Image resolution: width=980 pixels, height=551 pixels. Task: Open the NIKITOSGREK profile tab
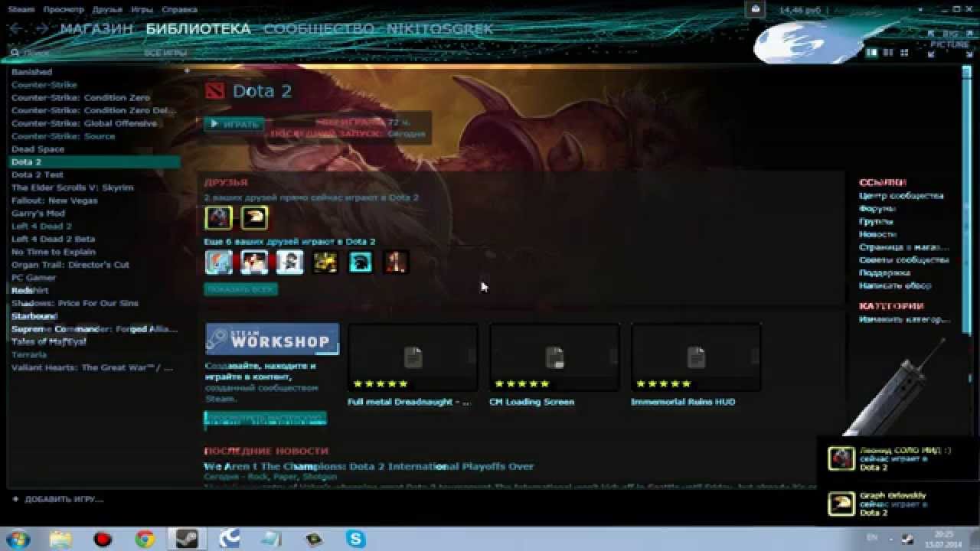[439, 29]
